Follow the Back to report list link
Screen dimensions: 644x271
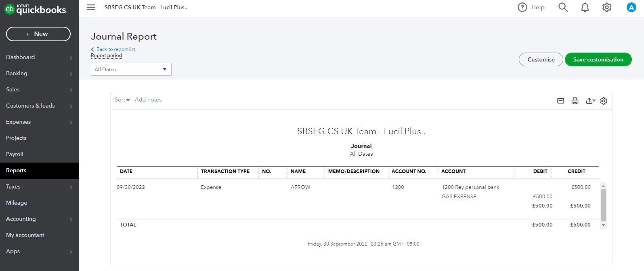coord(115,49)
